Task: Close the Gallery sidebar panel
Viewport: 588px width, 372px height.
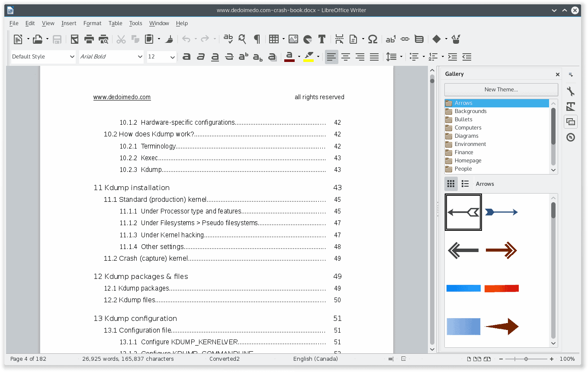Action: coord(558,74)
